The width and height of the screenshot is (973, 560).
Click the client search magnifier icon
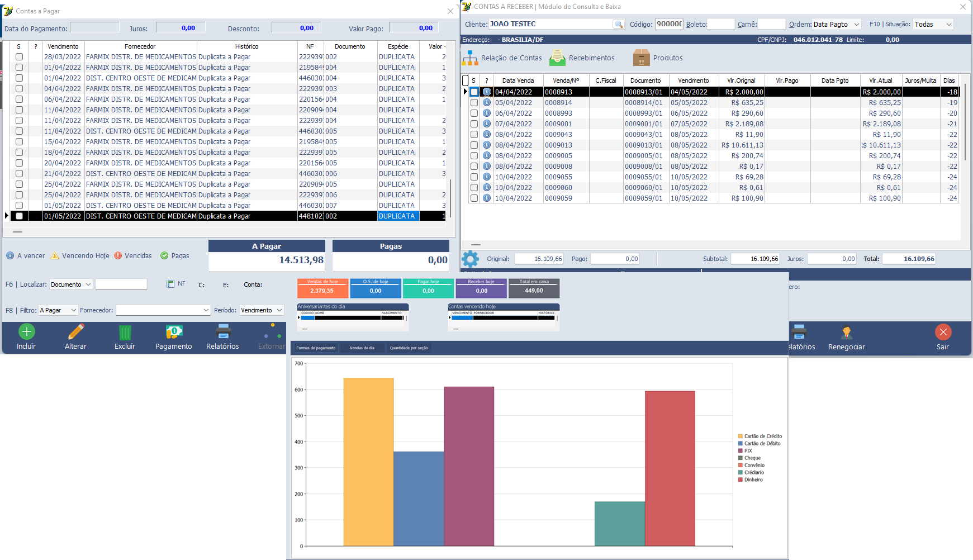(618, 24)
